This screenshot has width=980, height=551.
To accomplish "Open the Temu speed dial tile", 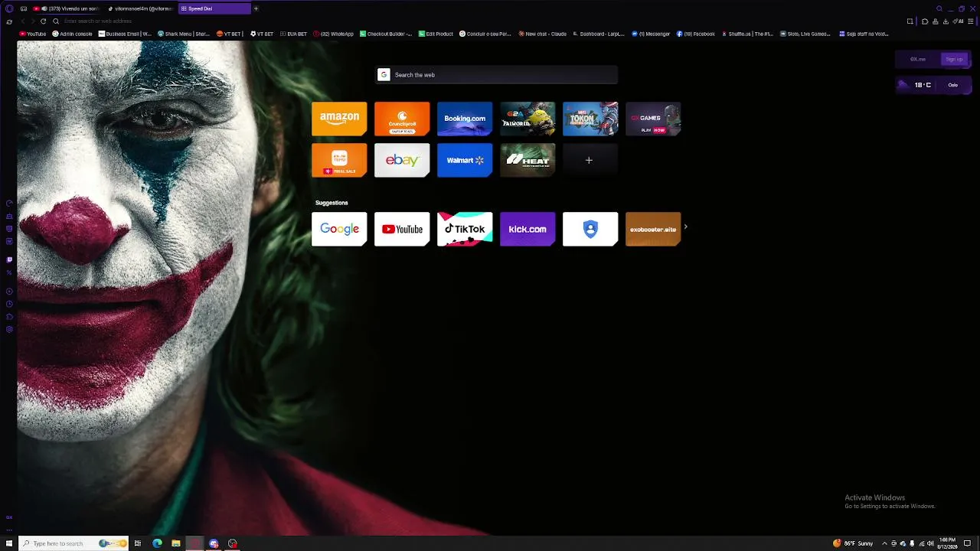I will point(339,160).
